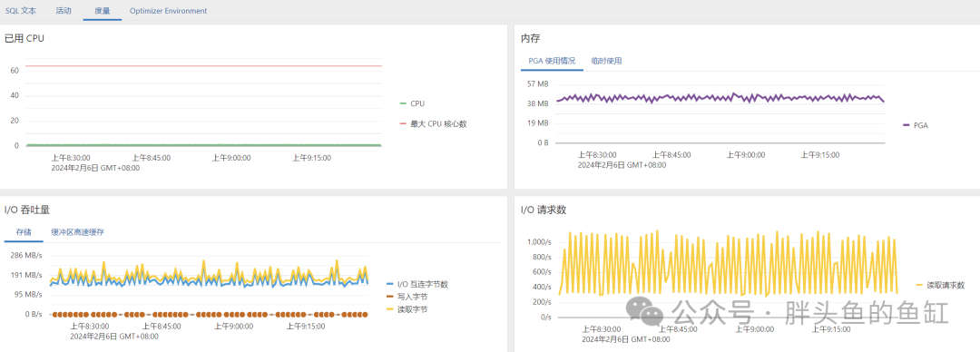This screenshot has width=980, height=352.
Task: Toggle the CPU legend label
Action: coord(417,103)
